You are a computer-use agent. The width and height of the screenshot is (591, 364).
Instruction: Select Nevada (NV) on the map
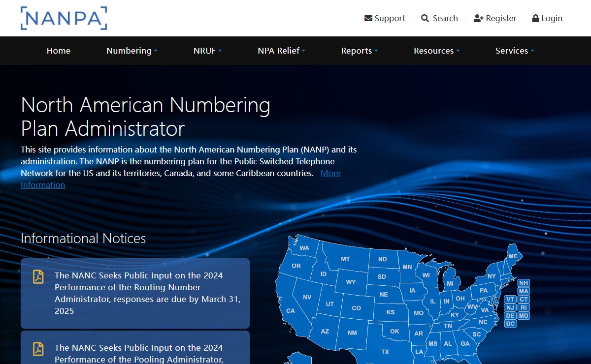coord(307,297)
